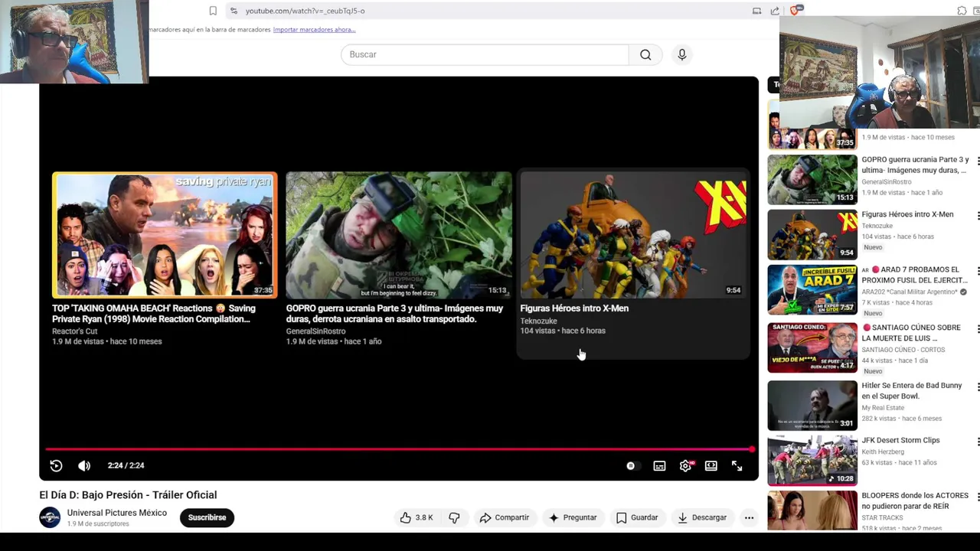
Task: Open the Santiago Cúneo video thumbnail
Action: point(812,347)
